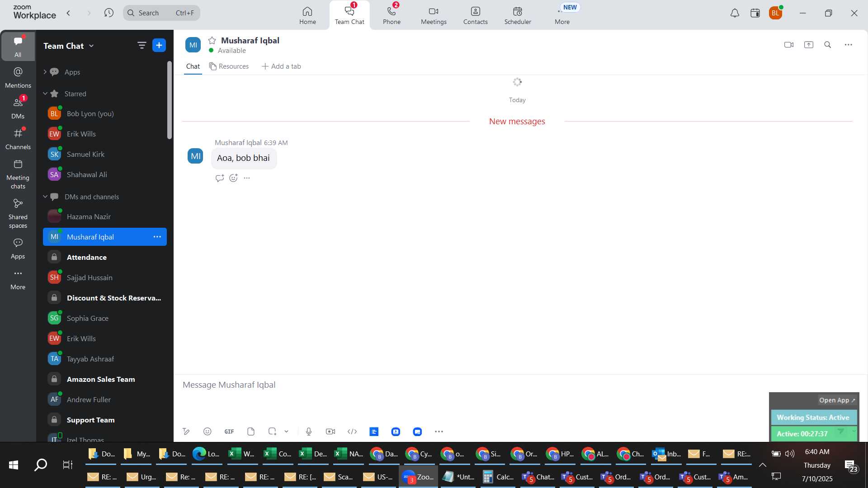The image size is (868, 488).
Task: Open the DMs sidebar section
Action: click(18, 108)
